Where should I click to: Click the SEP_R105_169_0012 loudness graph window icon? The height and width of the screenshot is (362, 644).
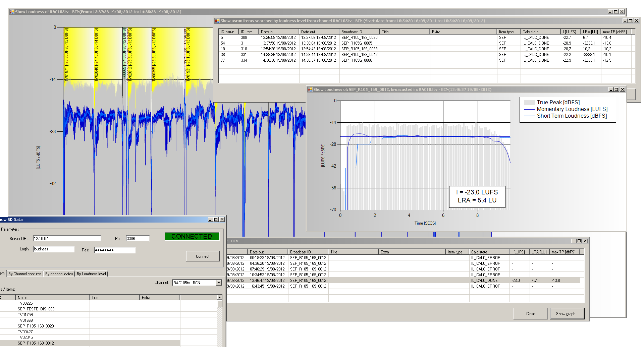click(310, 89)
